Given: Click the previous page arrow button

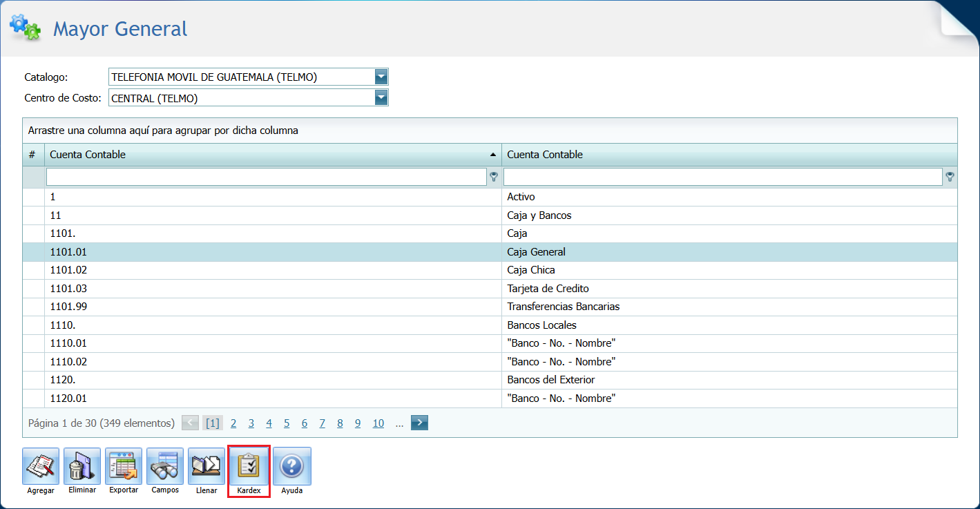Looking at the screenshot, I should pos(190,423).
